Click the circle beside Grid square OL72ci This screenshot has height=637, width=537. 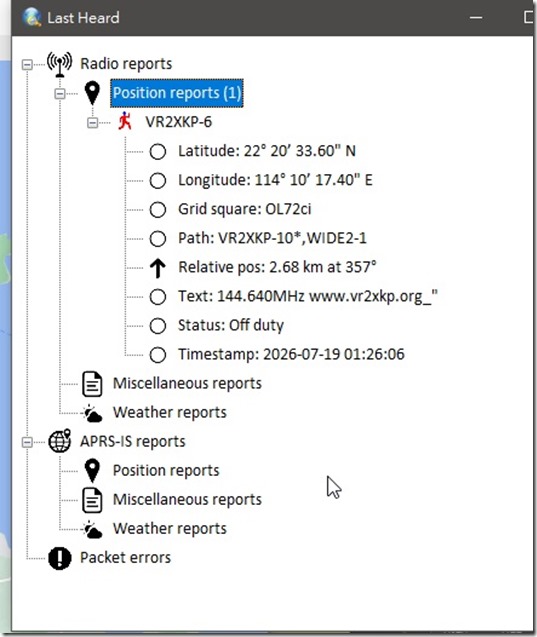[158, 210]
